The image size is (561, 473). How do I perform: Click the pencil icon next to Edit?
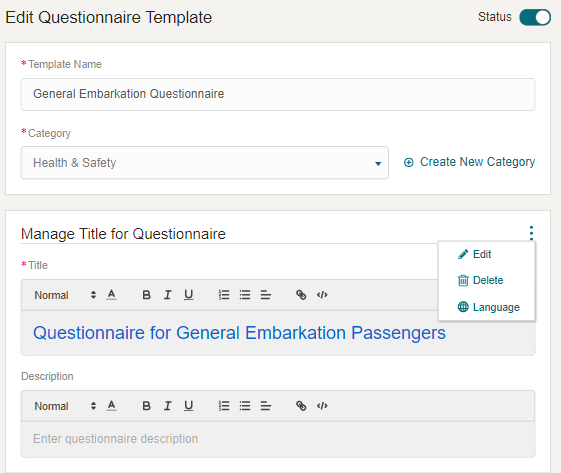[x=463, y=254]
